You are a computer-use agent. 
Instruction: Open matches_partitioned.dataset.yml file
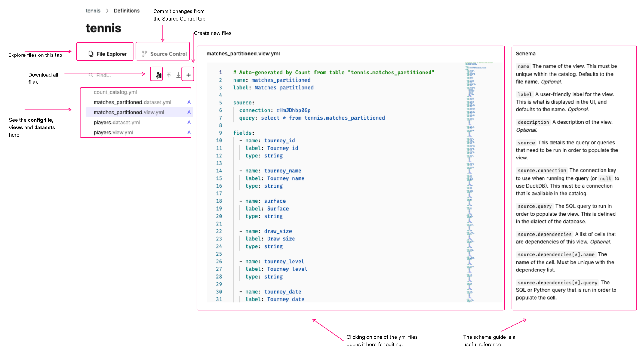132,102
